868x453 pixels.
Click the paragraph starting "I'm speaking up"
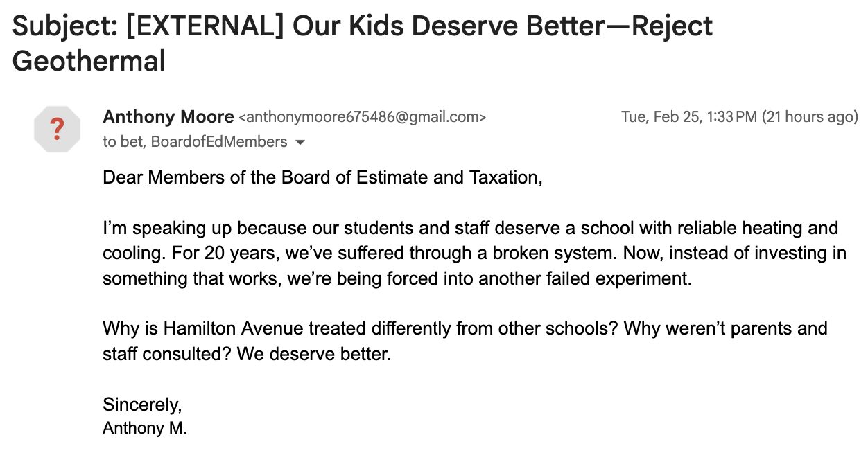(x=474, y=254)
